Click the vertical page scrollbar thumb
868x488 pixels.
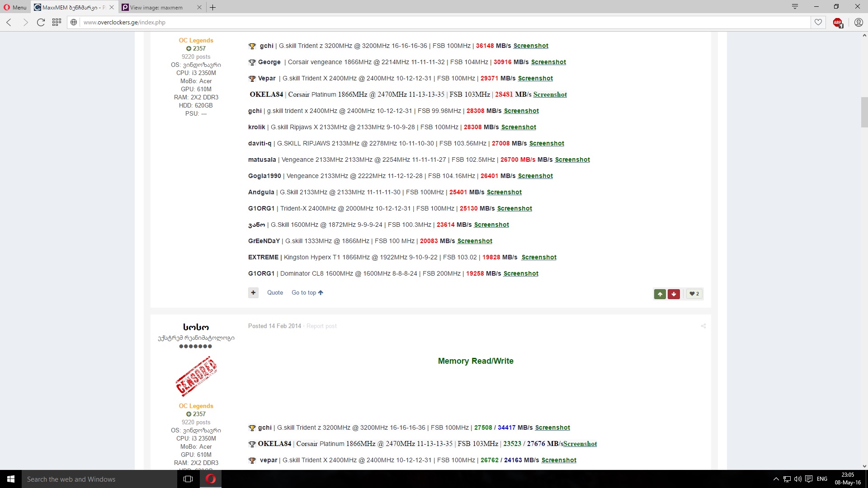(x=864, y=112)
